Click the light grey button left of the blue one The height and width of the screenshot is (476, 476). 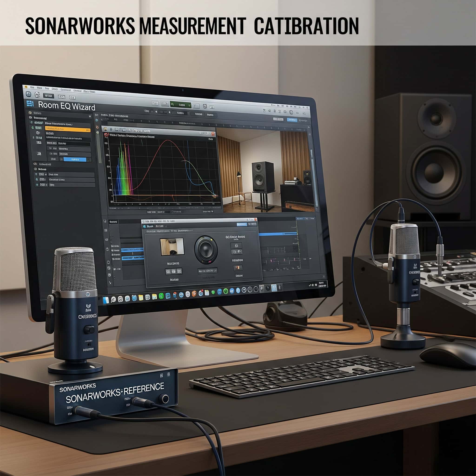point(278,119)
